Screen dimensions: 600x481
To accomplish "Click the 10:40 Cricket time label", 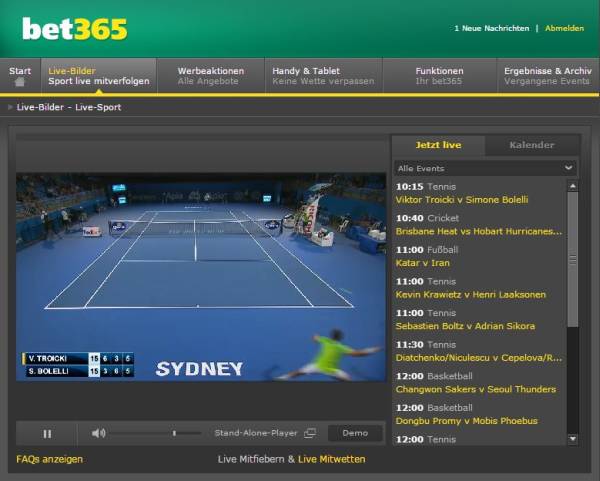I will pos(427,218).
